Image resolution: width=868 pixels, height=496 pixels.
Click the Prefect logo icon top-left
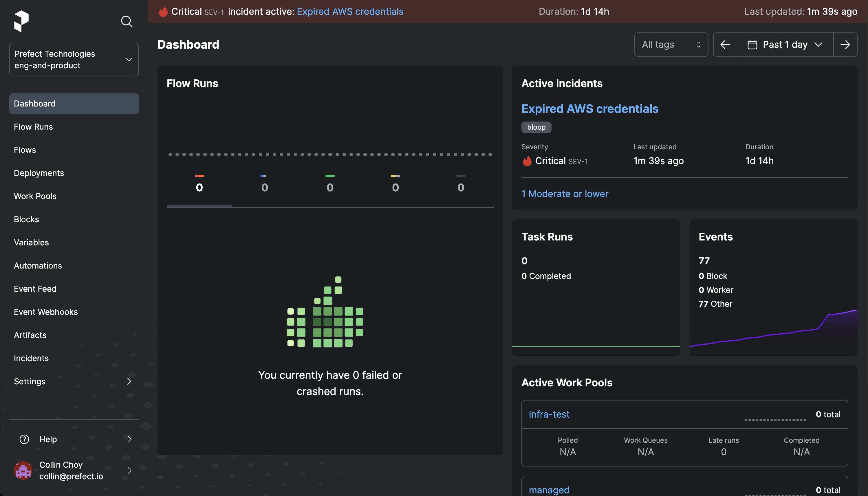tap(21, 21)
